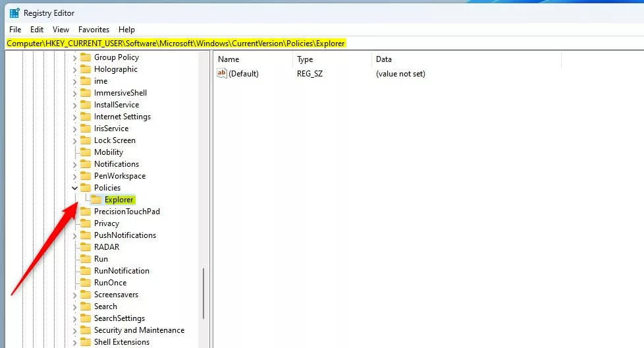
Task: Expand the Screensavers key
Action: tap(74, 295)
